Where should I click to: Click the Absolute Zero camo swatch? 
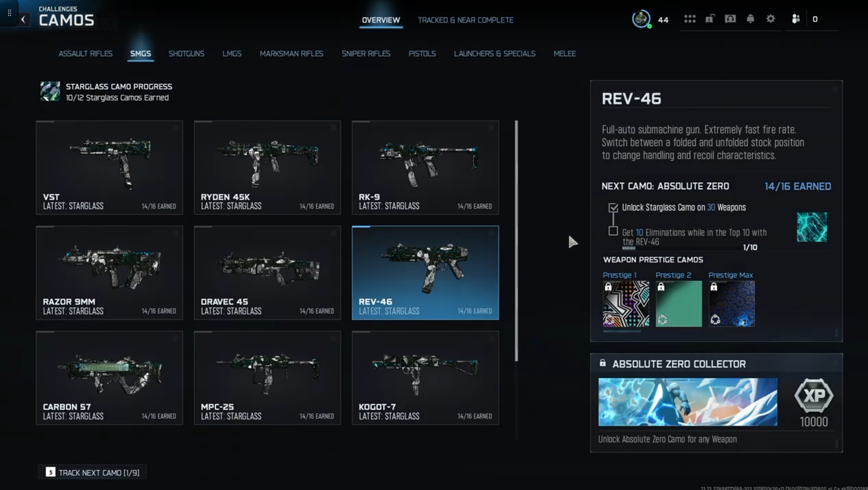click(812, 227)
